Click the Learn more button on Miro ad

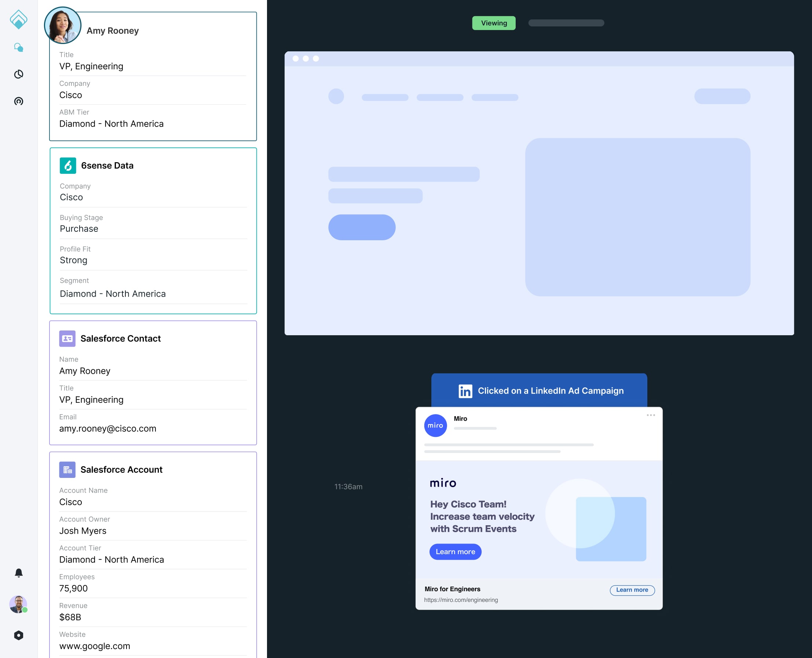[x=456, y=552]
